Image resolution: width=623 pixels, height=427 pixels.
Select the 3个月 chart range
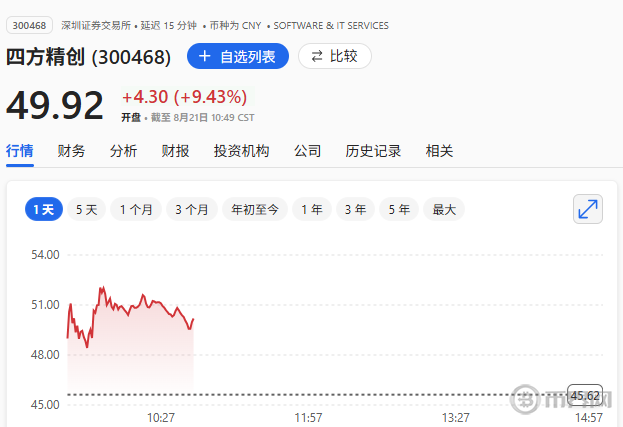pos(192,209)
